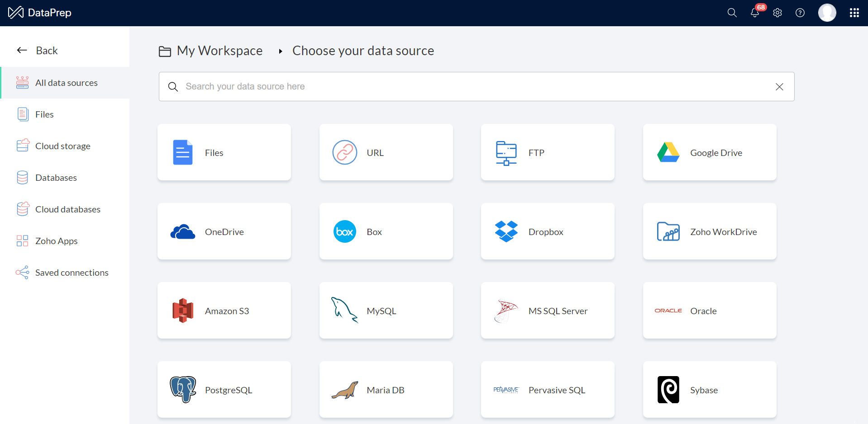Click the 'Pervasive SQL' card label
Image resolution: width=868 pixels, height=424 pixels.
point(557,390)
